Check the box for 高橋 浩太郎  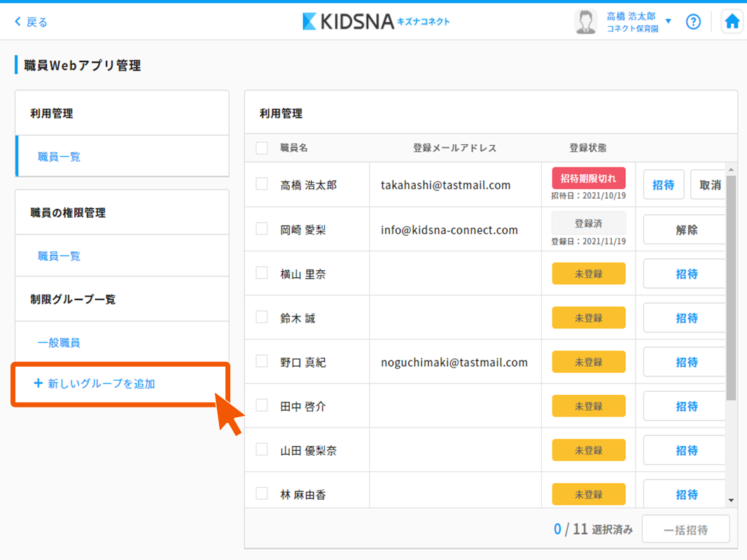click(x=262, y=184)
